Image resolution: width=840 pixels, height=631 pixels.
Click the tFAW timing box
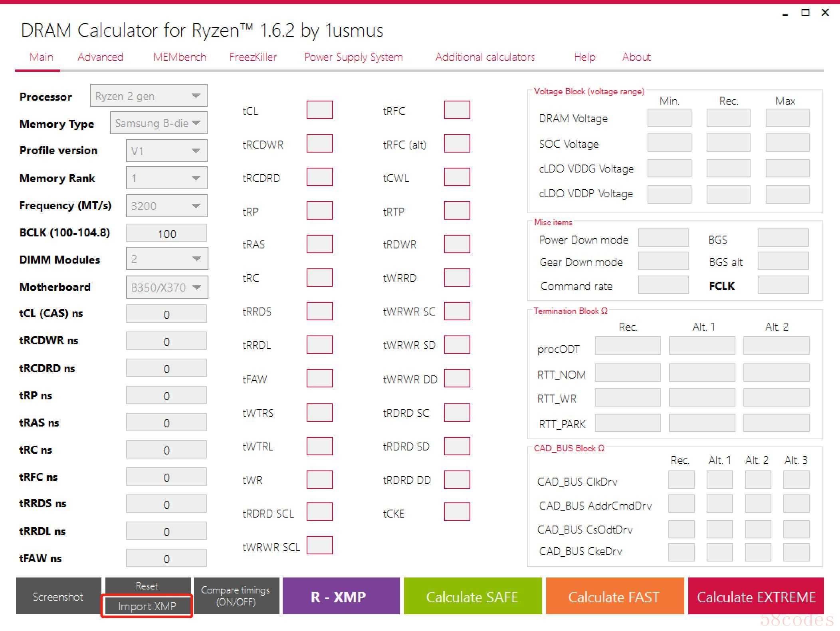(x=319, y=378)
